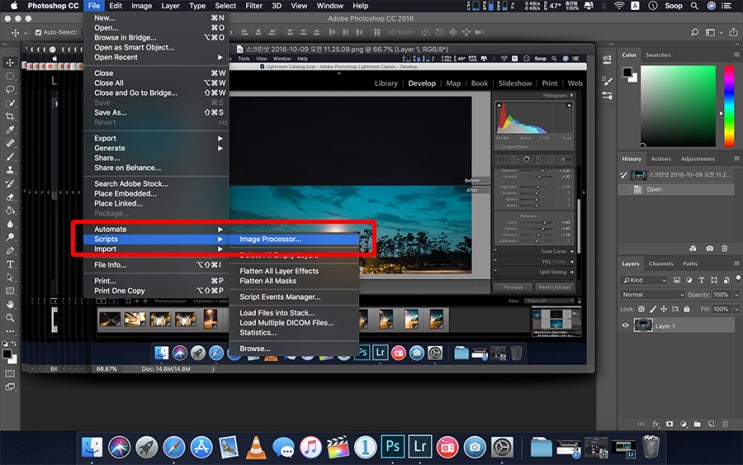Select the Horizontal Type tool
Viewport: 743px width, 465px height.
pos(10,265)
